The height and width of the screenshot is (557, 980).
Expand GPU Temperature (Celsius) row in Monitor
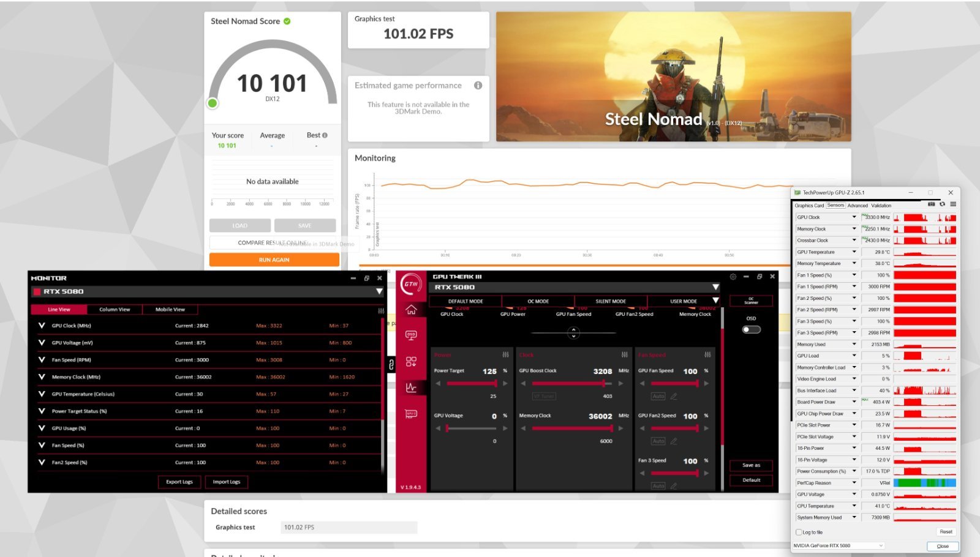tap(42, 394)
